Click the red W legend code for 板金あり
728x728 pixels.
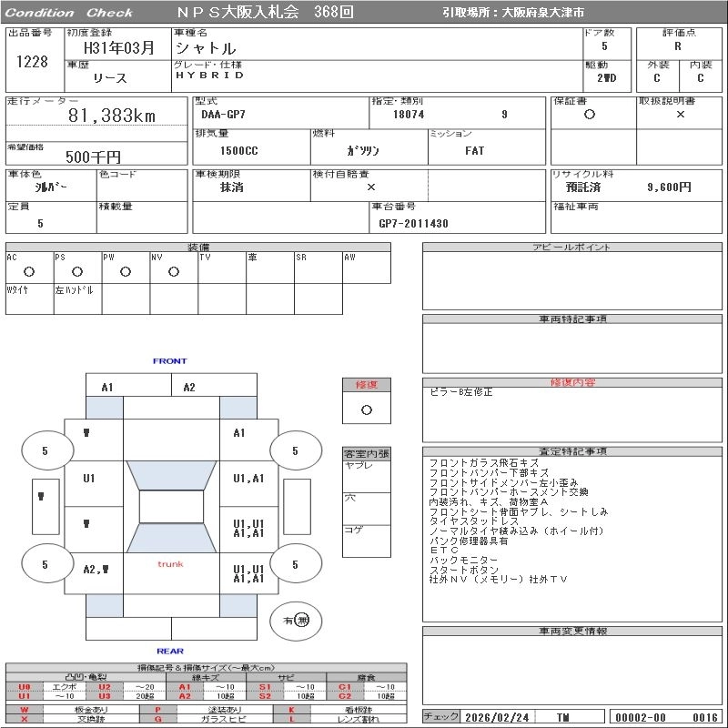tap(25, 709)
